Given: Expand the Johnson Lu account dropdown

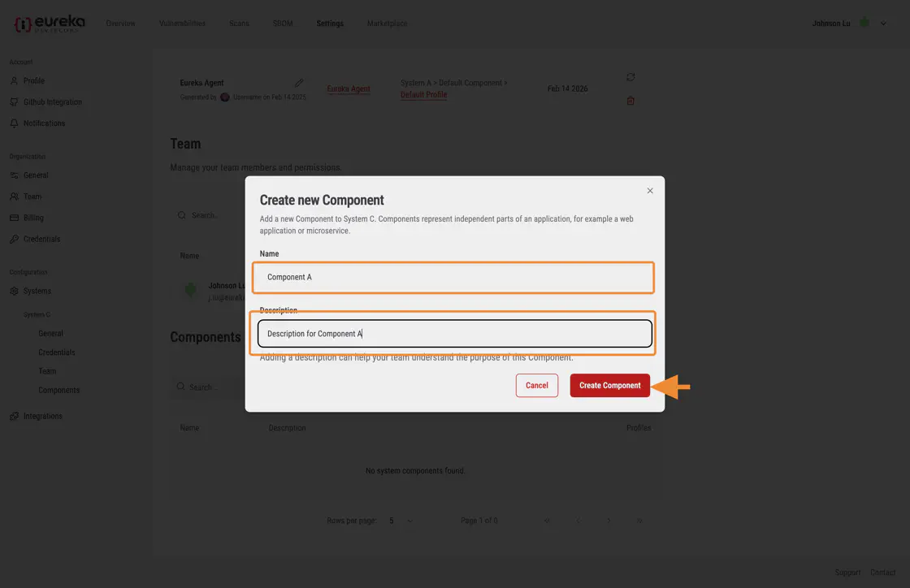Looking at the screenshot, I should (x=883, y=24).
